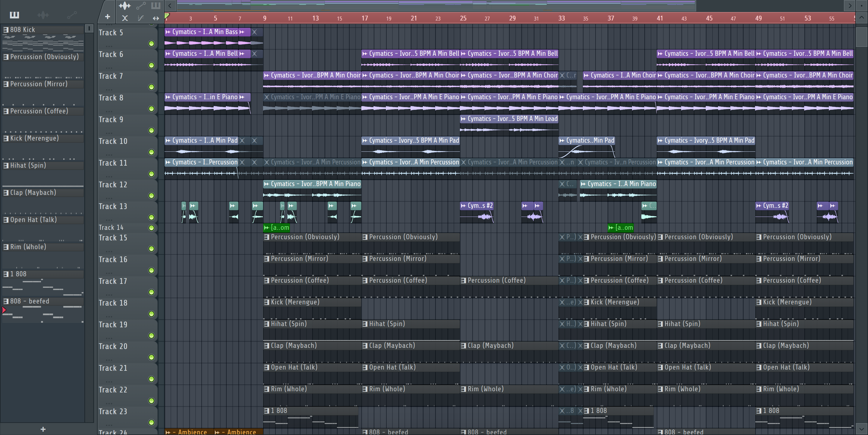Select the 808 Kick pattern in picker
Screen dimensions: 868x435
point(23,30)
